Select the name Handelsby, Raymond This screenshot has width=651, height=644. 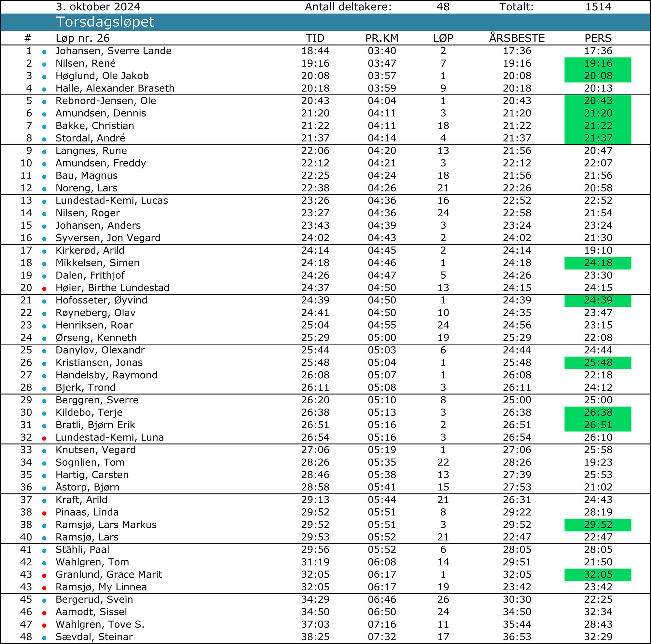point(106,375)
